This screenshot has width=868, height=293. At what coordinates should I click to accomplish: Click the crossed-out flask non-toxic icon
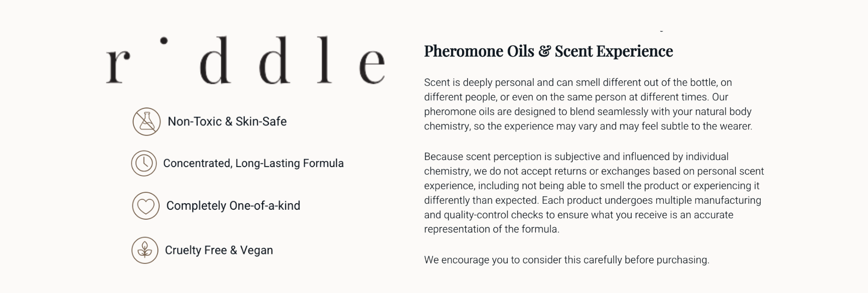147,121
